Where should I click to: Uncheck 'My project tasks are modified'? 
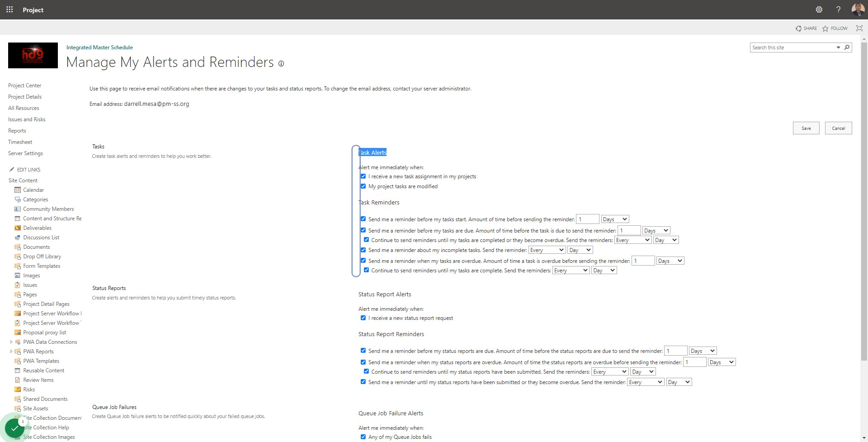pyautogui.click(x=363, y=186)
